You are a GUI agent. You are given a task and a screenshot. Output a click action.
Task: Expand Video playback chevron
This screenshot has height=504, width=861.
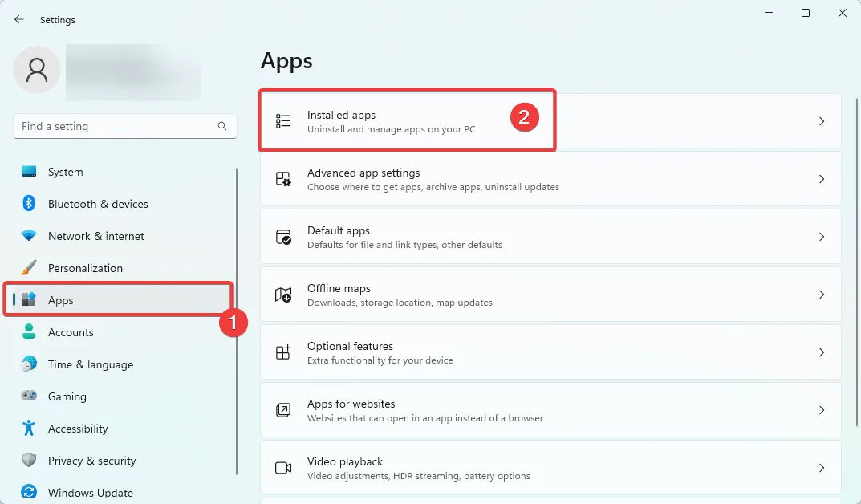[822, 468]
